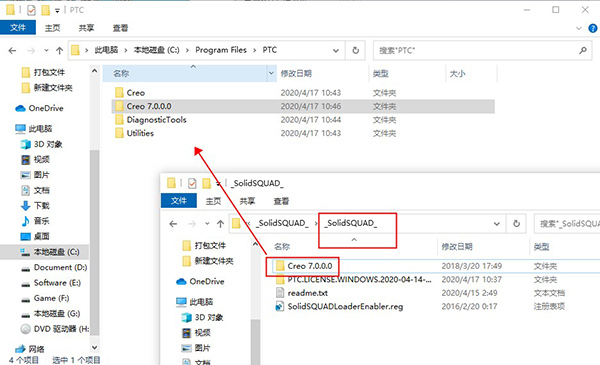Select the readme.txt file
The image size is (600, 365).
coord(302,293)
